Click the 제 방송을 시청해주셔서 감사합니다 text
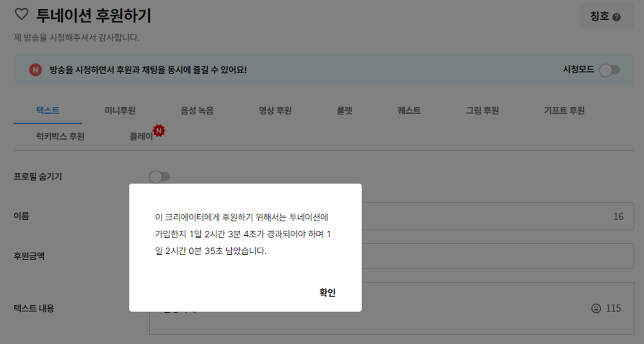The image size is (644, 344). pos(77,38)
